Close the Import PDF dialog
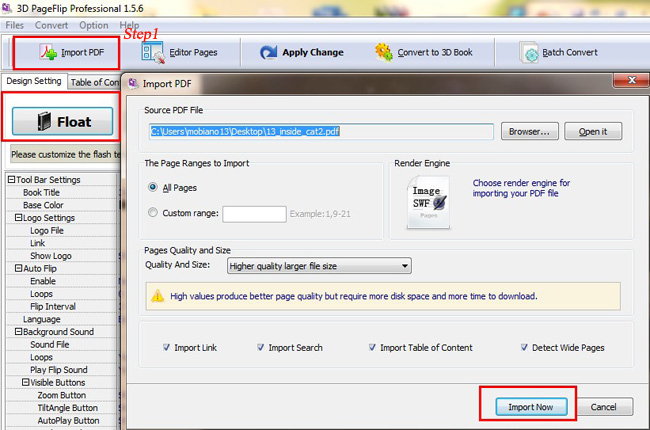 click(x=631, y=80)
